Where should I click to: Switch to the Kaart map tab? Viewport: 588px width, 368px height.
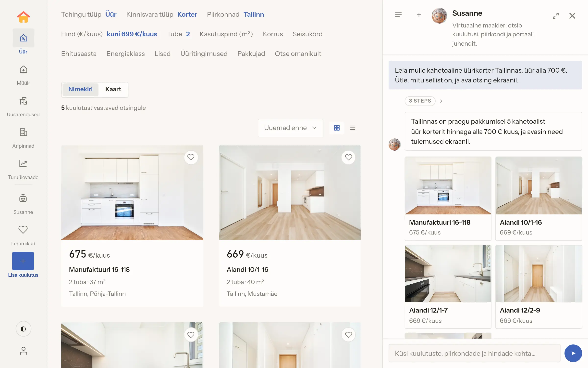[113, 89]
